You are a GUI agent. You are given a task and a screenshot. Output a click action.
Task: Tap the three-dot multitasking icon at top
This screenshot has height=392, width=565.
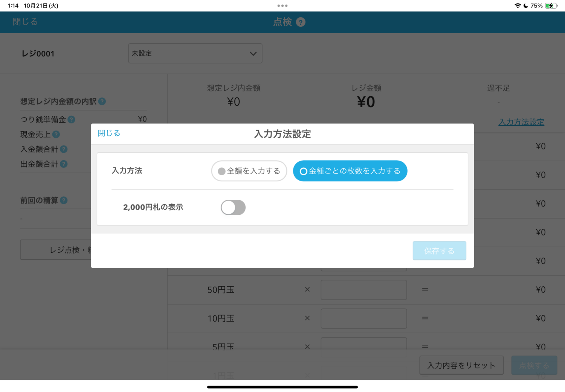pyautogui.click(x=282, y=6)
